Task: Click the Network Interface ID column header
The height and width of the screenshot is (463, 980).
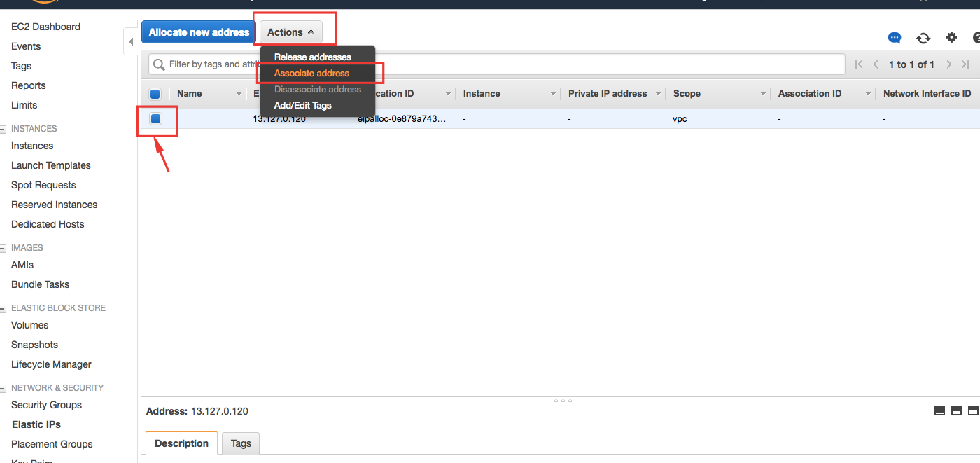Action: (x=927, y=94)
